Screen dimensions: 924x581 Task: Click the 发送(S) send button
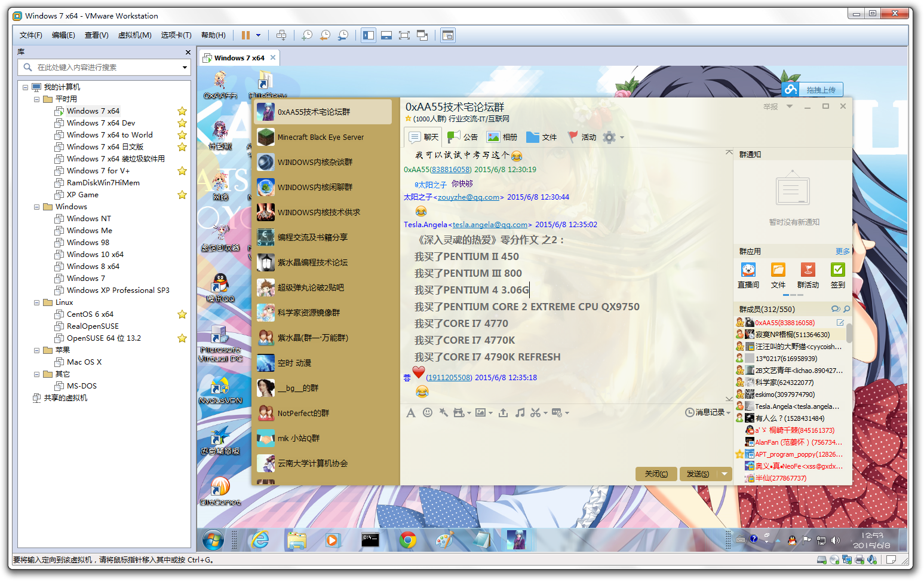pyautogui.click(x=698, y=474)
